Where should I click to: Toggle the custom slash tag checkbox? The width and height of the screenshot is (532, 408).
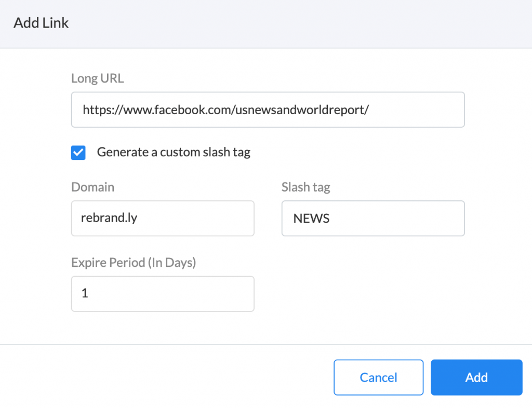click(x=78, y=152)
